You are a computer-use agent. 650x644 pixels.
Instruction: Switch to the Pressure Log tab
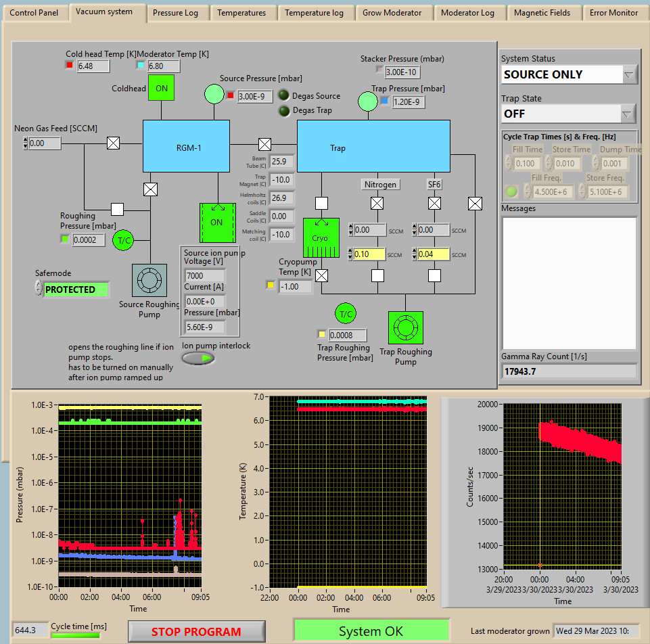click(175, 13)
